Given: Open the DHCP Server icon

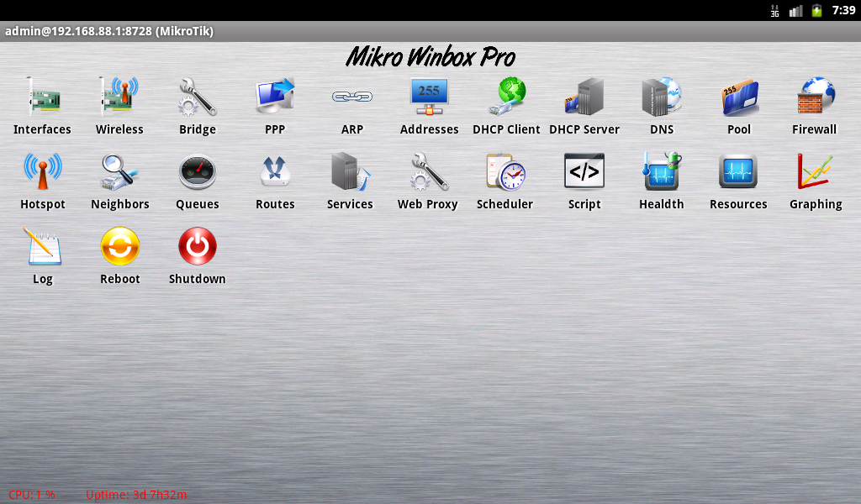Looking at the screenshot, I should pos(584,97).
